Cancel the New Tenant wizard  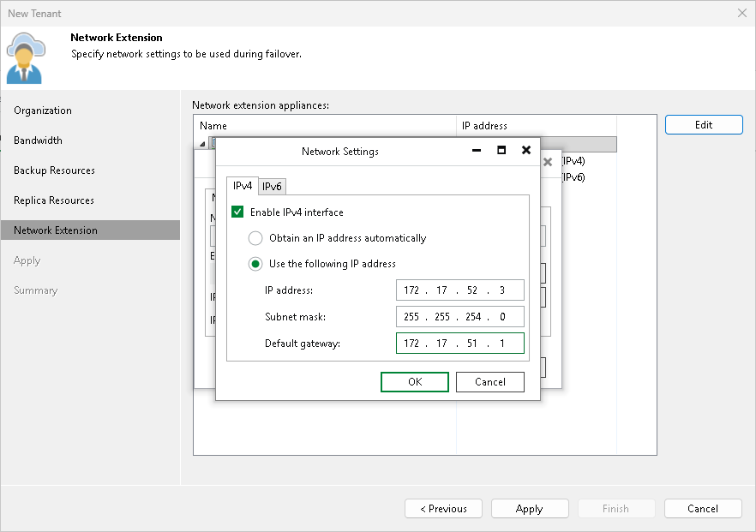click(703, 508)
